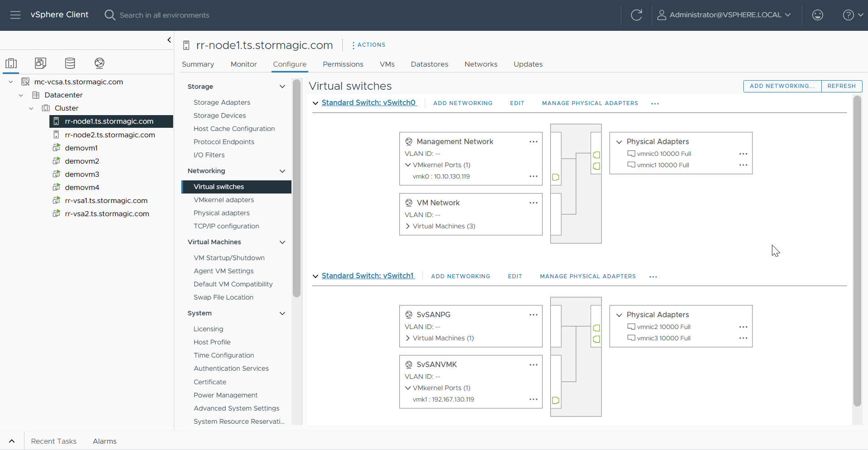Switch to Hosts and Clusters view icon
868x450 pixels.
click(11, 63)
